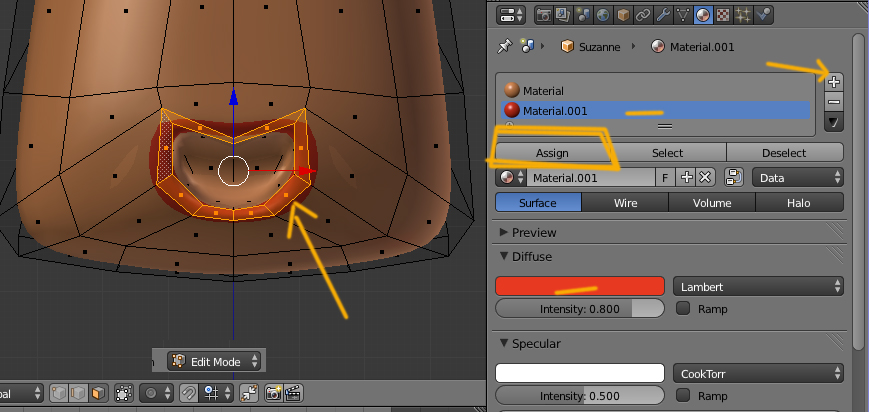Click OpenGL render image camera icon
This screenshot has width=869, height=412.
click(x=273, y=394)
